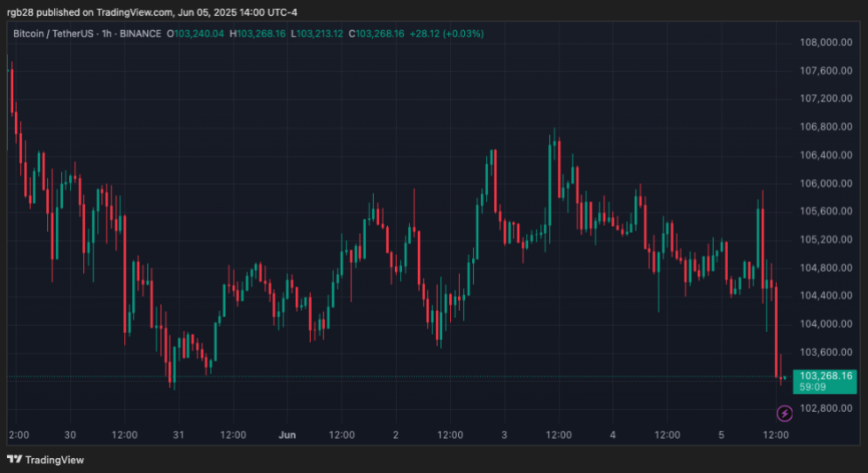
Task: Click the 103,600.00 price axis label
Action: [825, 353]
